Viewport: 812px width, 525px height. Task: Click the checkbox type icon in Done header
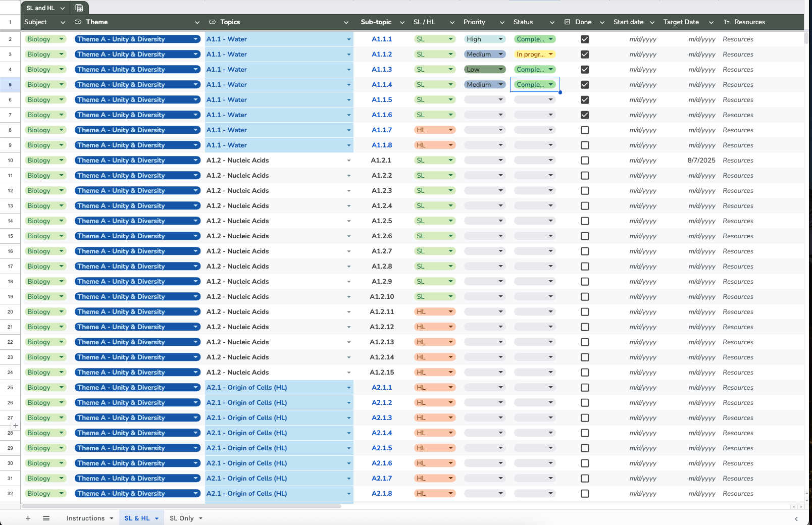pyautogui.click(x=567, y=22)
